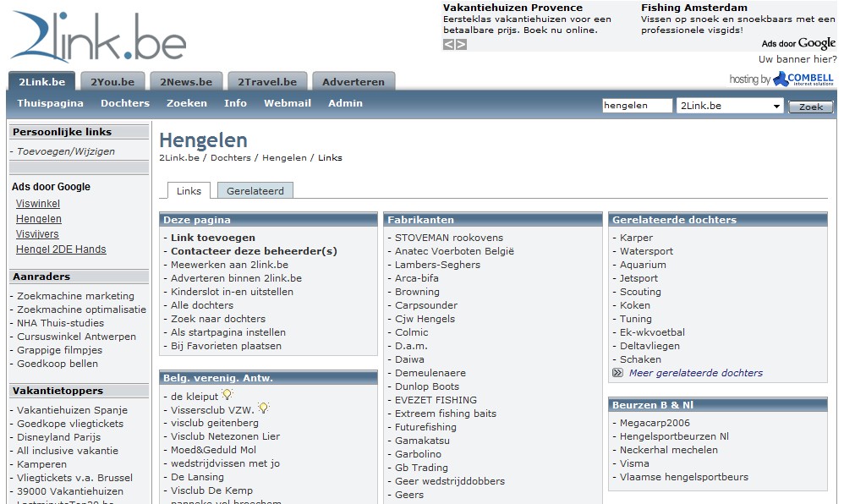Click the Vakantiehuizen Provence ad title
Image resolution: width=844 pixels, height=504 pixels.
(x=513, y=8)
